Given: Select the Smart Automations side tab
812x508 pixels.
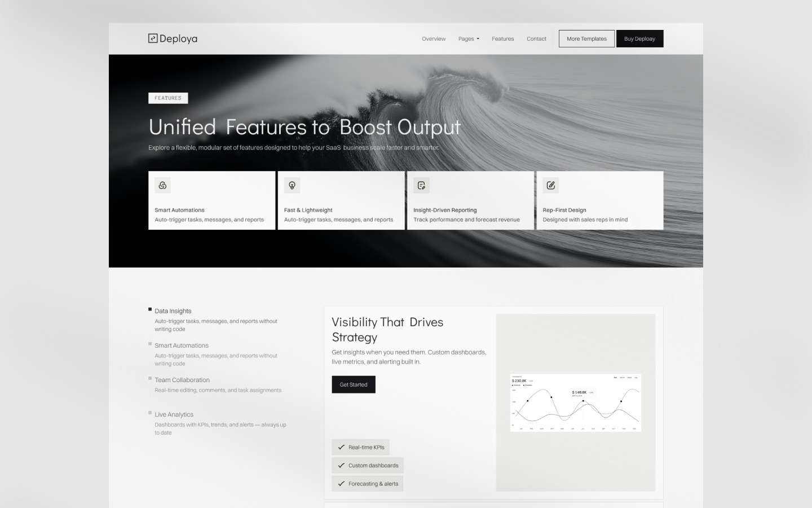Looking at the screenshot, I should [182, 345].
